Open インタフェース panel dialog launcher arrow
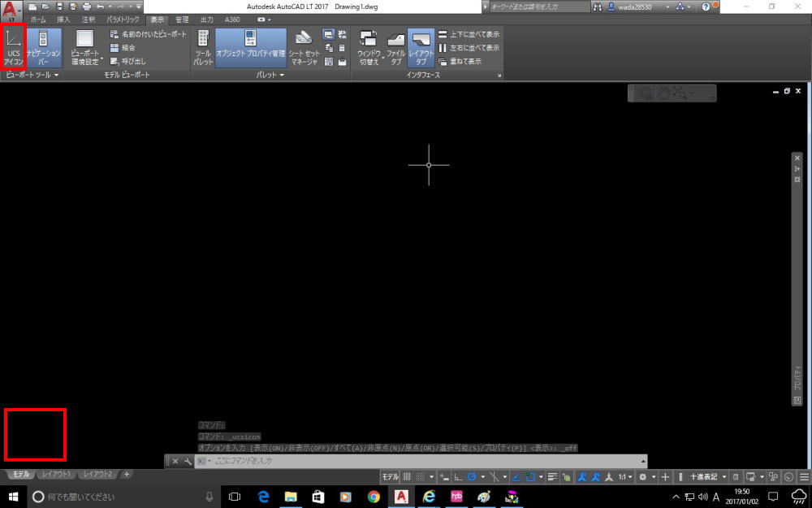 click(x=499, y=76)
